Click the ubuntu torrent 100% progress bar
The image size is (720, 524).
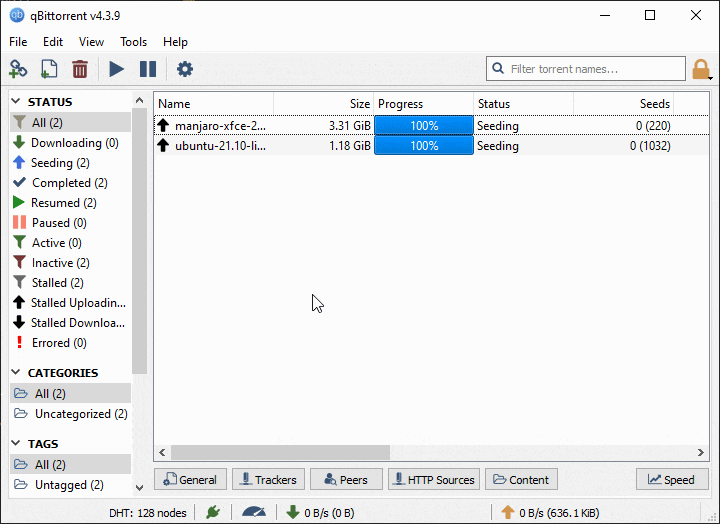click(x=424, y=146)
